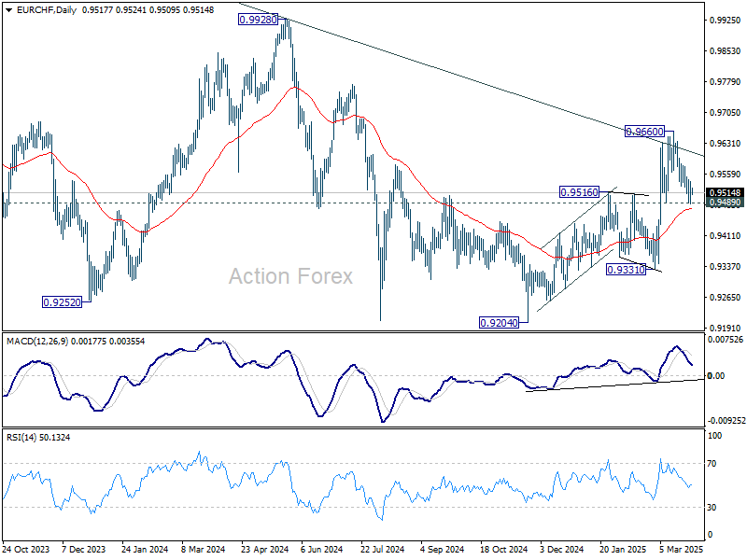Click the RSI 100 scale label
The width and height of the screenshot is (747, 560).
tap(714, 436)
